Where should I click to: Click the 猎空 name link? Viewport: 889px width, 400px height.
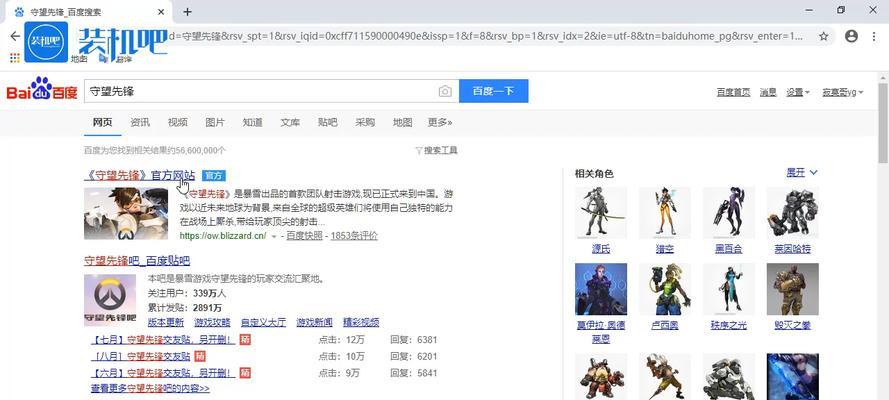pyautogui.click(x=664, y=249)
